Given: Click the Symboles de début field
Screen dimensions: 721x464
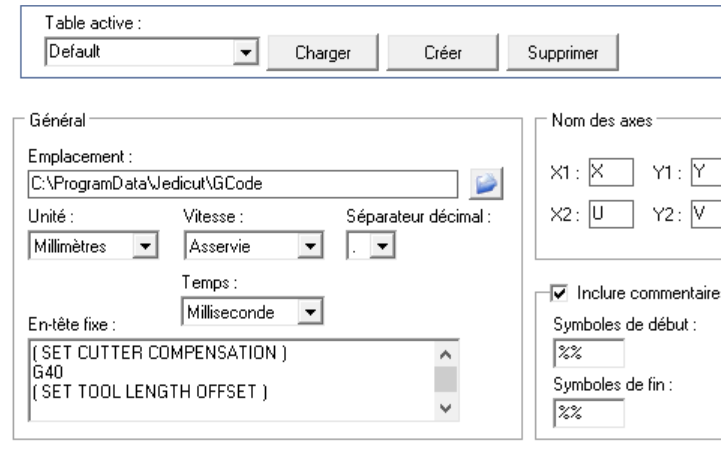Looking at the screenshot, I should pos(589,353).
